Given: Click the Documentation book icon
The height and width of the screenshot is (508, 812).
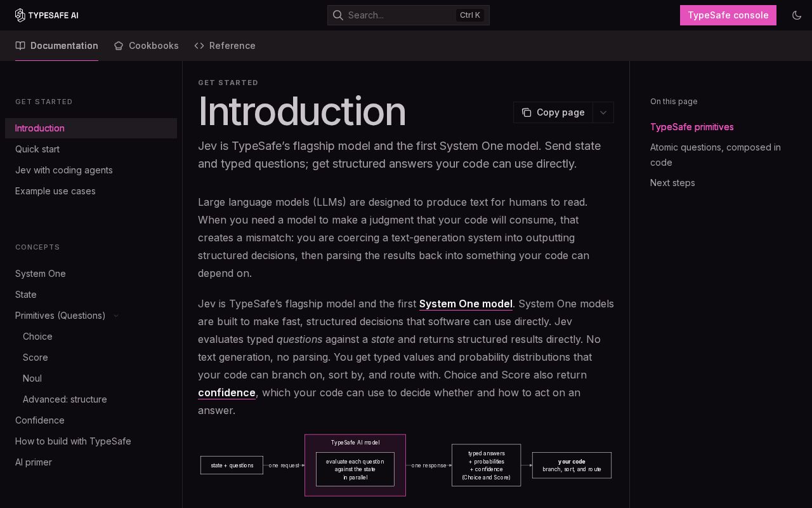Looking at the screenshot, I should [20, 46].
